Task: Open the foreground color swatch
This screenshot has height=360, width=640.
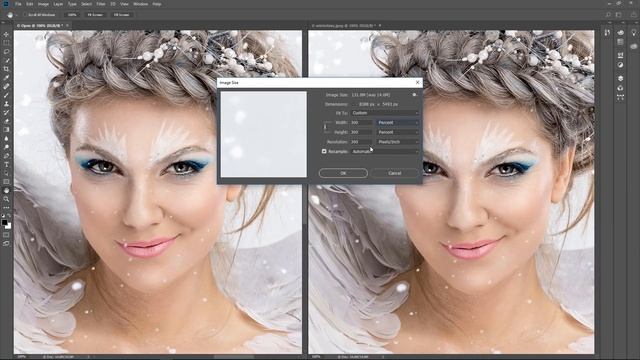Action: point(4,222)
